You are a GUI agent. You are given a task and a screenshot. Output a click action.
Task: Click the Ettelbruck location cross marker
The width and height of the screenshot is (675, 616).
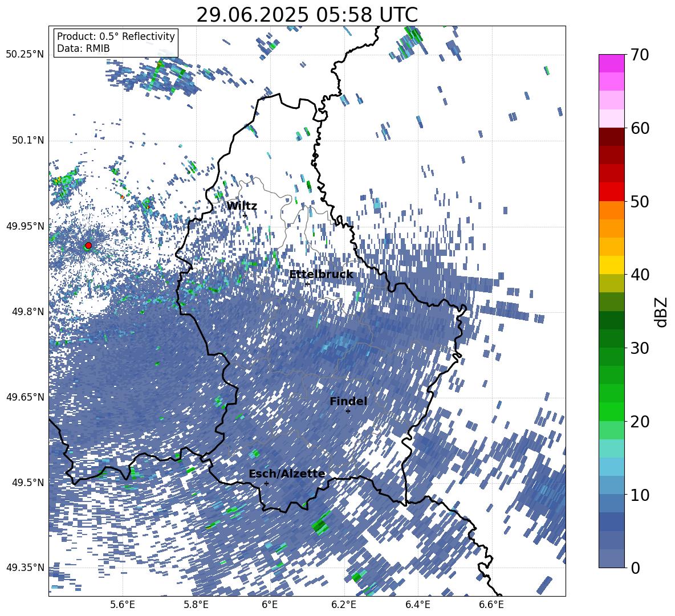point(307,284)
